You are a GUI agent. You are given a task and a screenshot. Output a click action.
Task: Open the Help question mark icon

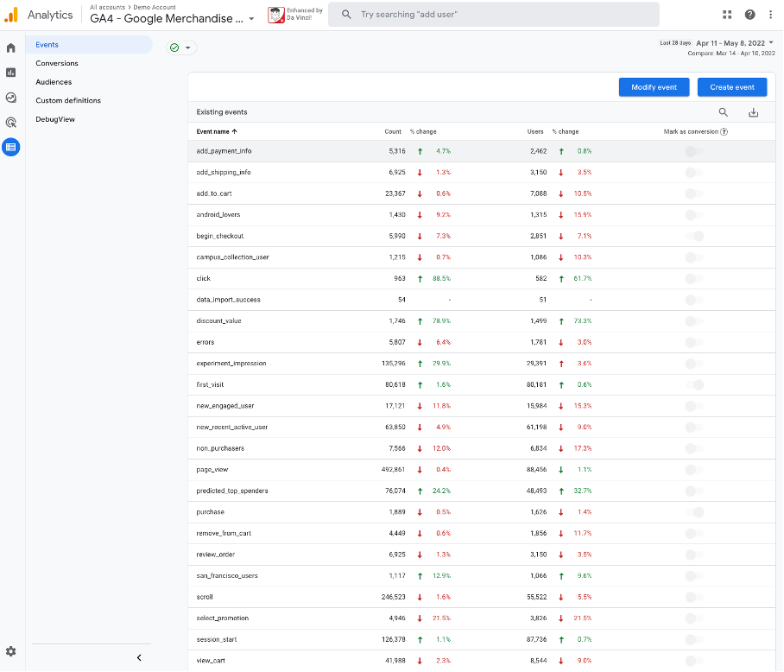click(749, 15)
